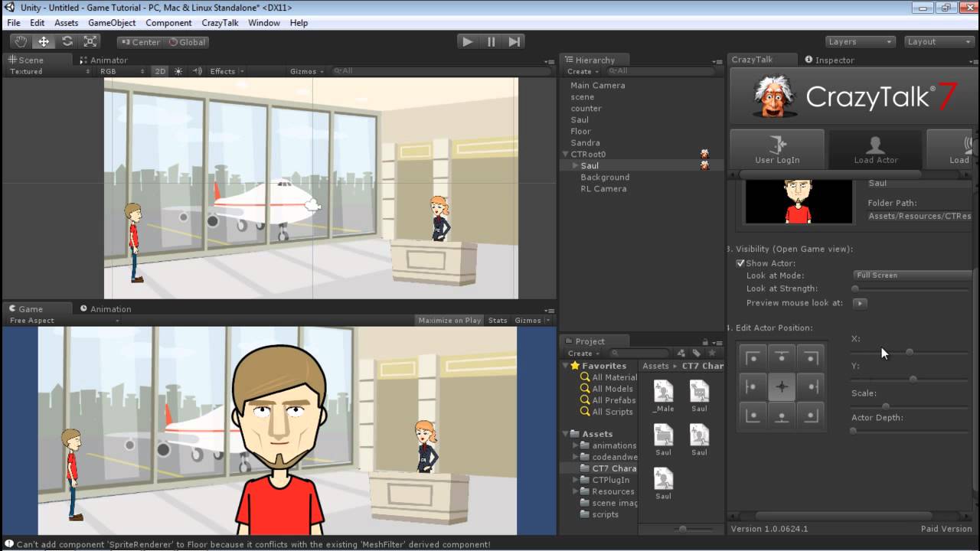
Task: Select the Rotate tool in the toolbar
Action: (67, 42)
